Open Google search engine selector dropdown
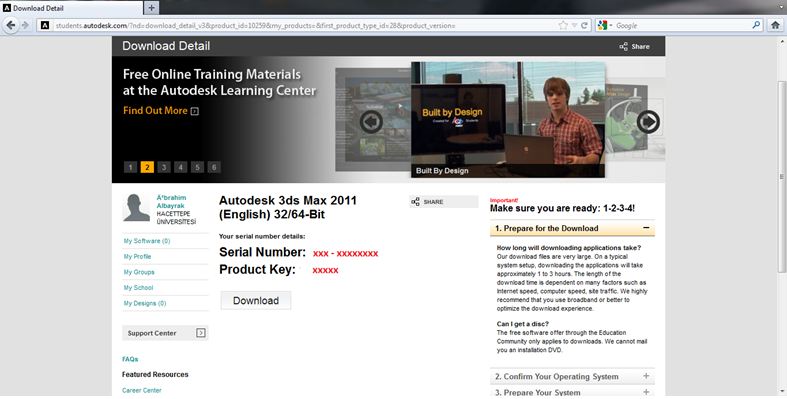 (605, 25)
